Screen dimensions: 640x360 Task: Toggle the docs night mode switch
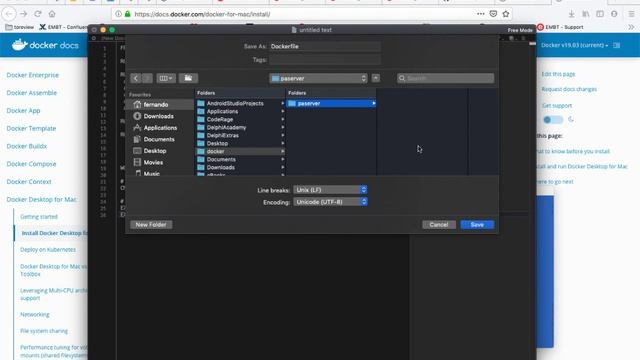553,120
